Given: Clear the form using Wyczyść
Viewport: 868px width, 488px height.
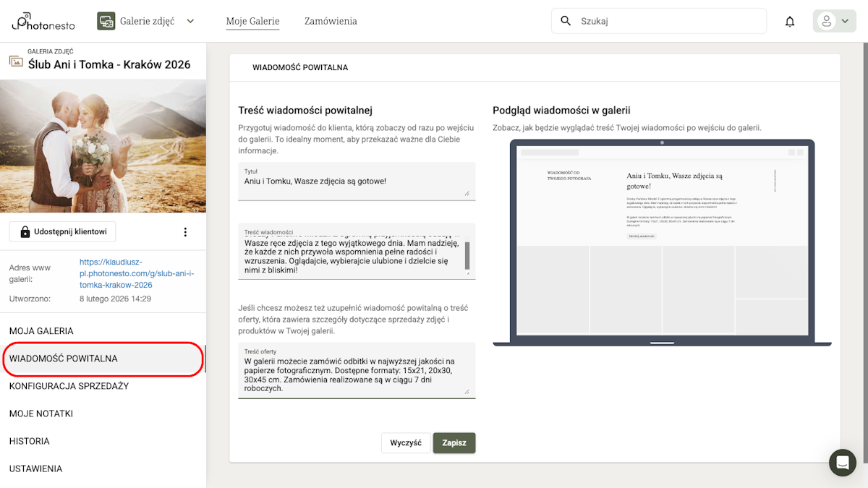Looking at the screenshot, I should click(x=406, y=442).
